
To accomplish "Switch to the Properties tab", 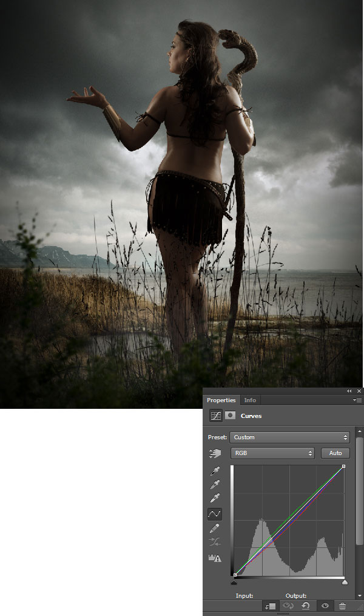I will point(221,400).
